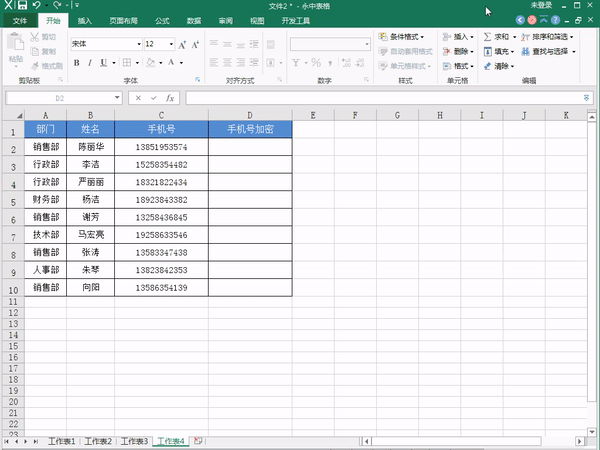This screenshot has width=600, height=450.
Task: Click the center horizontally icon
Action: (x=227, y=62)
